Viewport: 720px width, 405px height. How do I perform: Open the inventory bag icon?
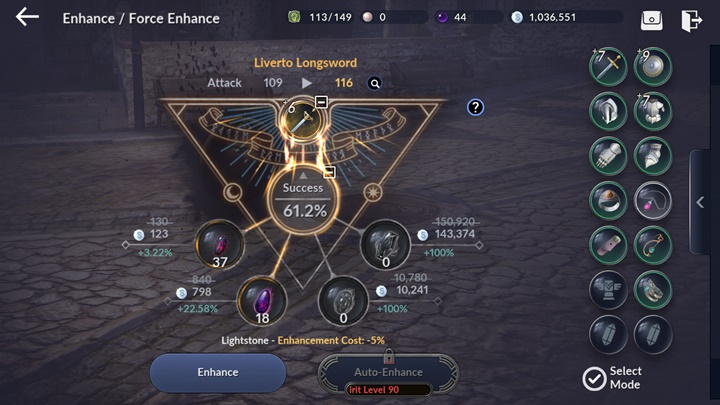(652, 20)
